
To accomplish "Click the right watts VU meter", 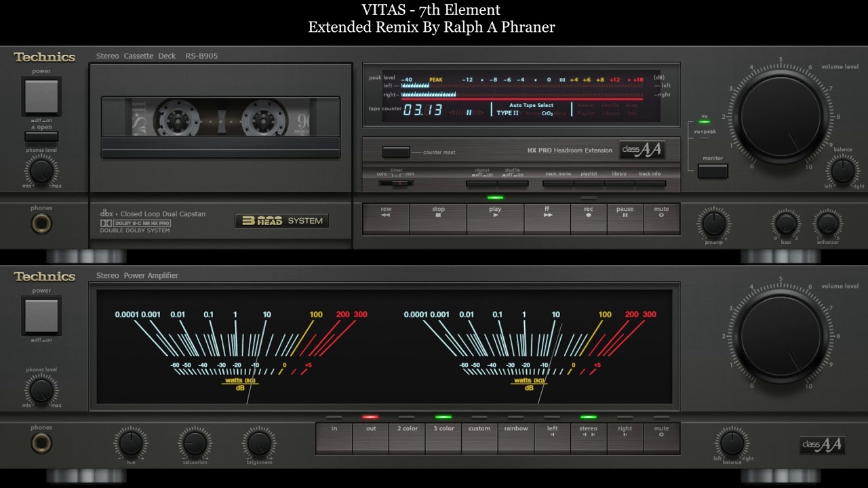I will pyautogui.click(x=530, y=350).
